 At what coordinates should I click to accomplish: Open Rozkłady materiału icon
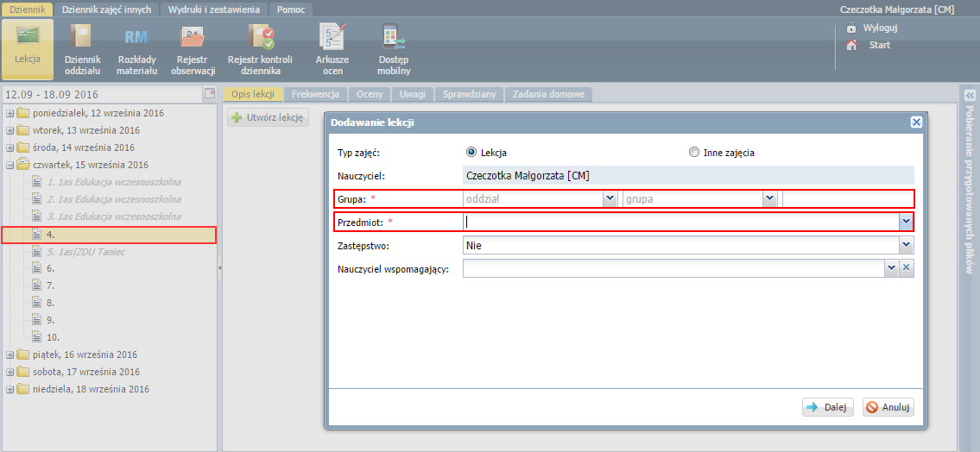tap(136, 36)
